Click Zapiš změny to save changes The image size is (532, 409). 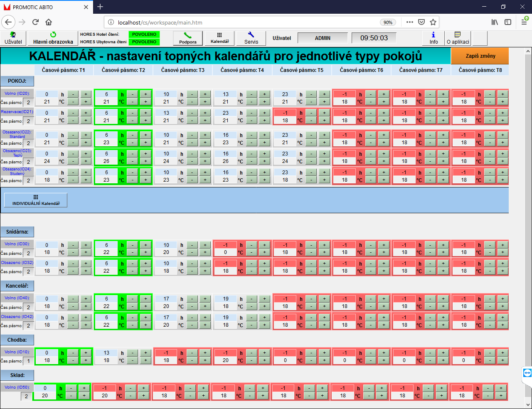tap(480, 56)
